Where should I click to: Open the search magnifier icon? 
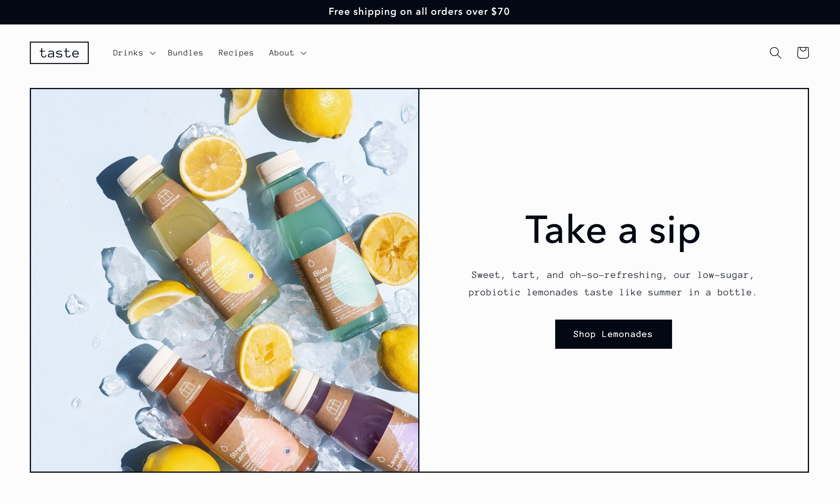pos(775,53)
